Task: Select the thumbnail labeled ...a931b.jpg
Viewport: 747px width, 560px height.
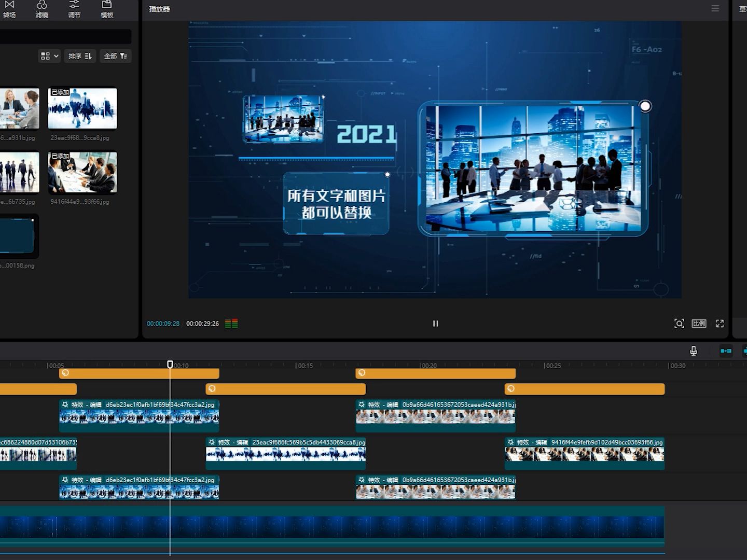Action: pos(19,108)
